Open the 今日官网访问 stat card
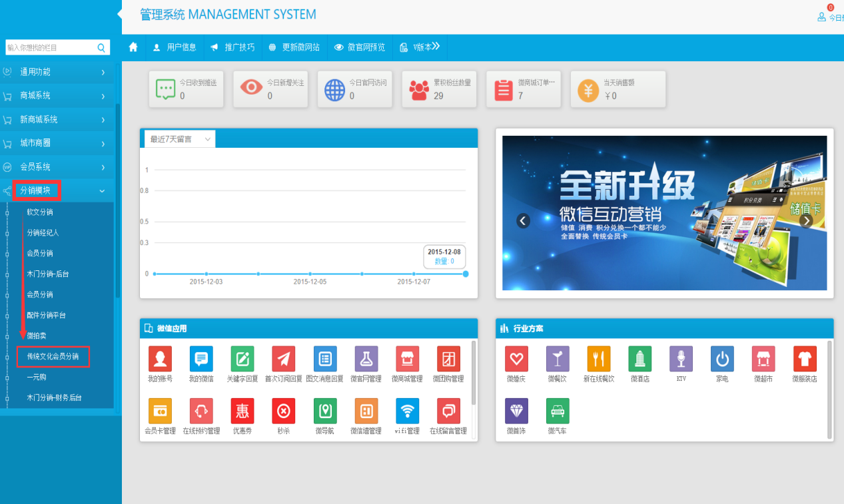This screenshot has width=844, height=504. (356, 89)
